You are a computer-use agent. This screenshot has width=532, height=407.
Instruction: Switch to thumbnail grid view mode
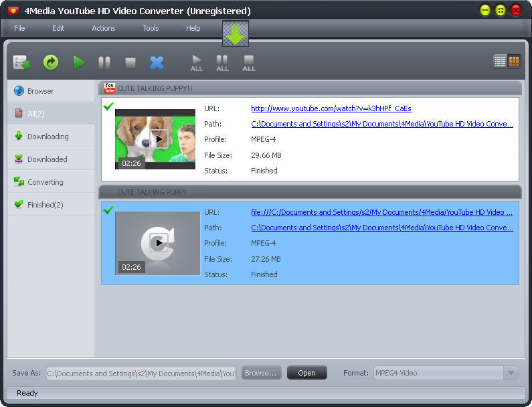(x=514, y=62)
